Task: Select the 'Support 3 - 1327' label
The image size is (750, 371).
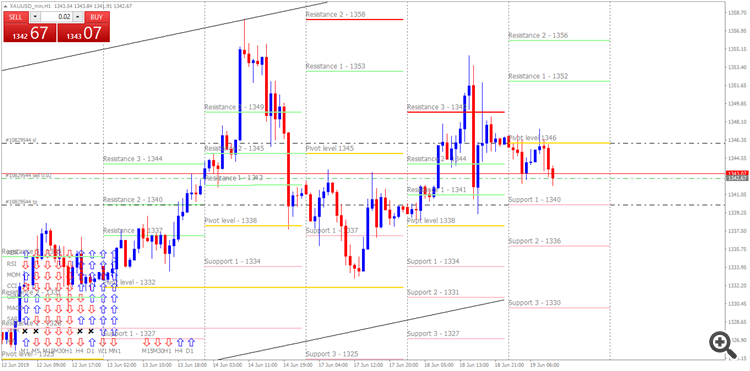Action: 433,333
